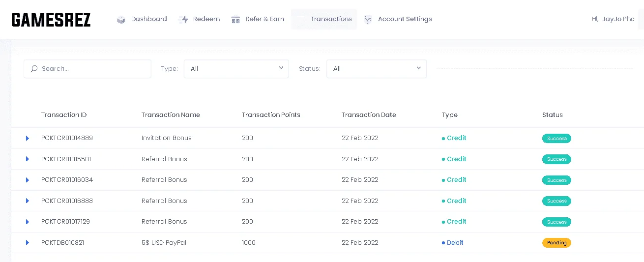The image size is (644, 262).
Task: Click Credit label in PCKTCR01017129 row
Action: tap(456, 222)
